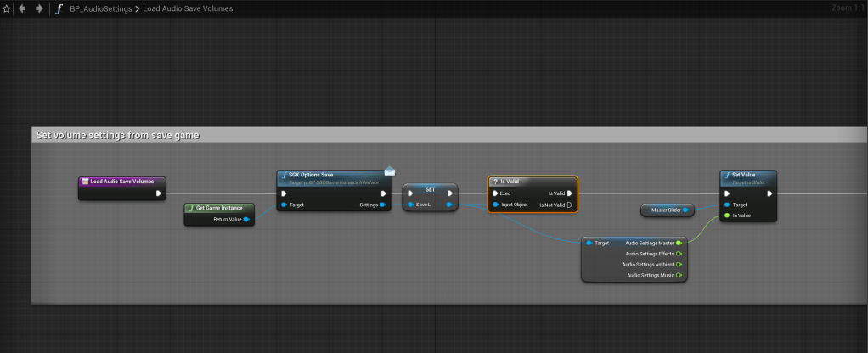The height and width of the screenshot is (353, 868).
Task: Select the Set Value node title
Action: [x=743, y=175]
